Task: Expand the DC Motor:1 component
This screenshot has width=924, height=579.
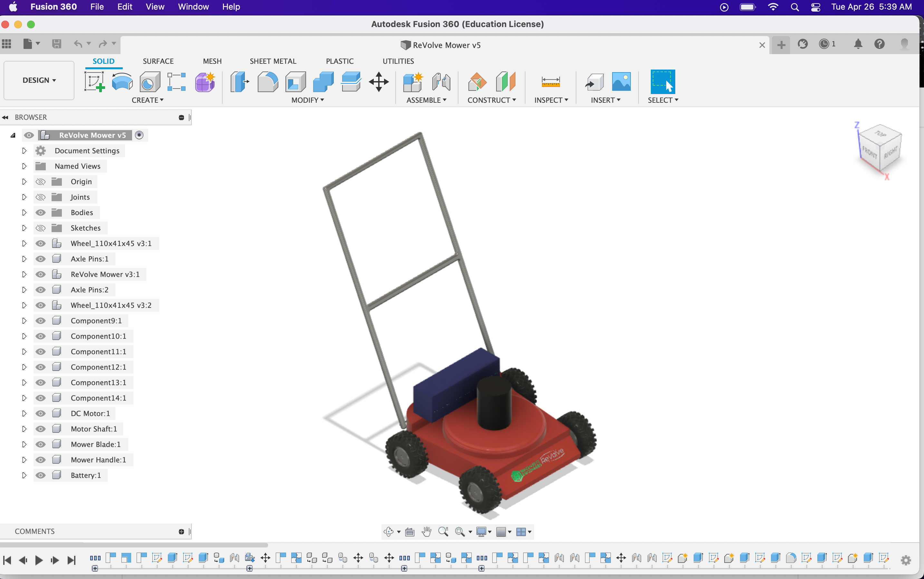Action: (24, 413)
